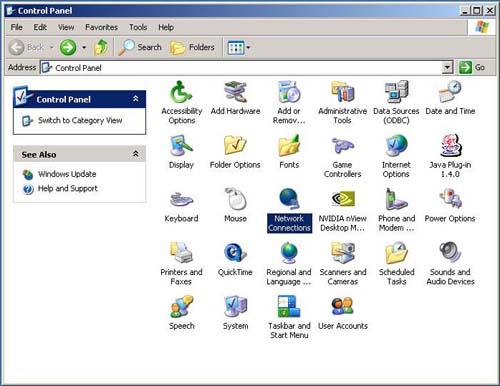Viewport: 500px width, 386px height.
Task: Open the Back history dropdown arrow
Action: tap(52, 47)
